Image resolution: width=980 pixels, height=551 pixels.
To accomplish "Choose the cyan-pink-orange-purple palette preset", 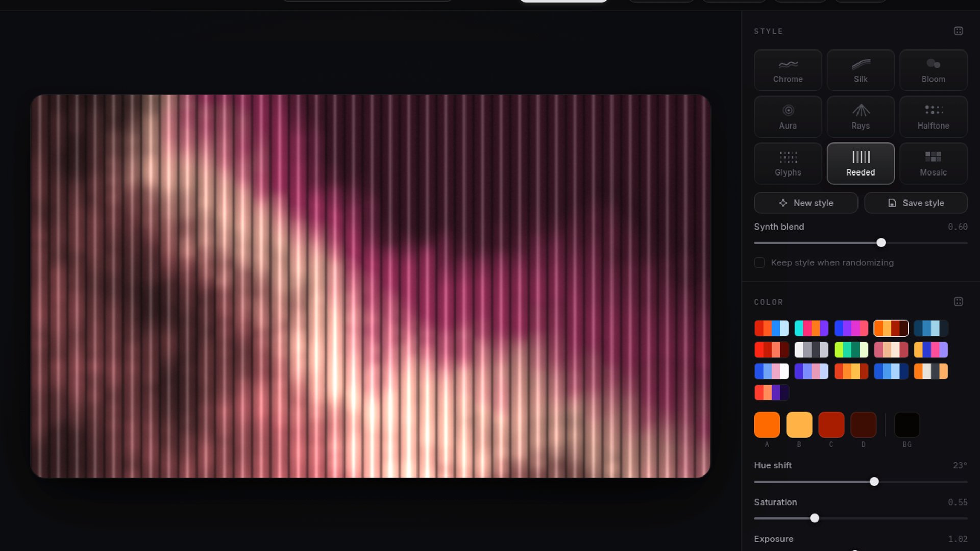I will pos(811,328).
